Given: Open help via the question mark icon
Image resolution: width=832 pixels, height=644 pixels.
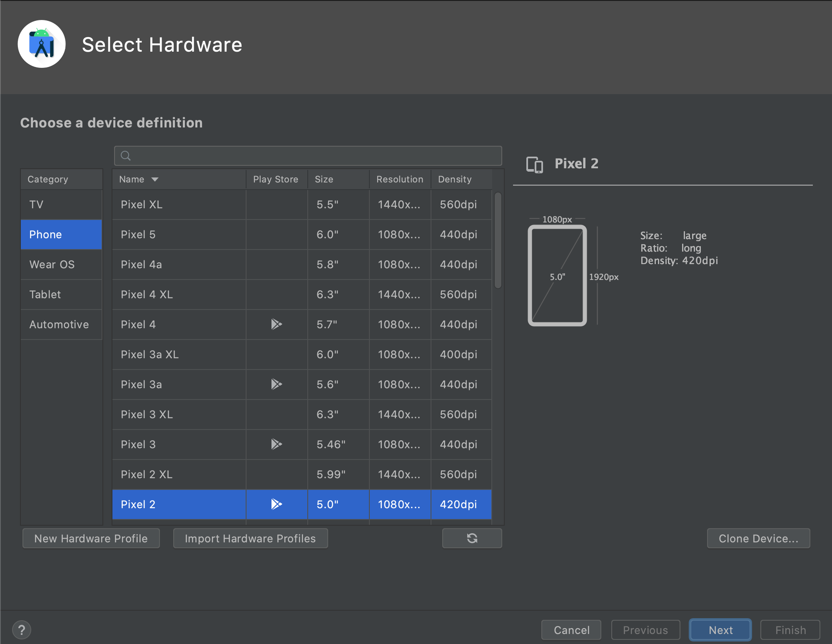Looking at the screenshot, I should (x=22, y=629).
